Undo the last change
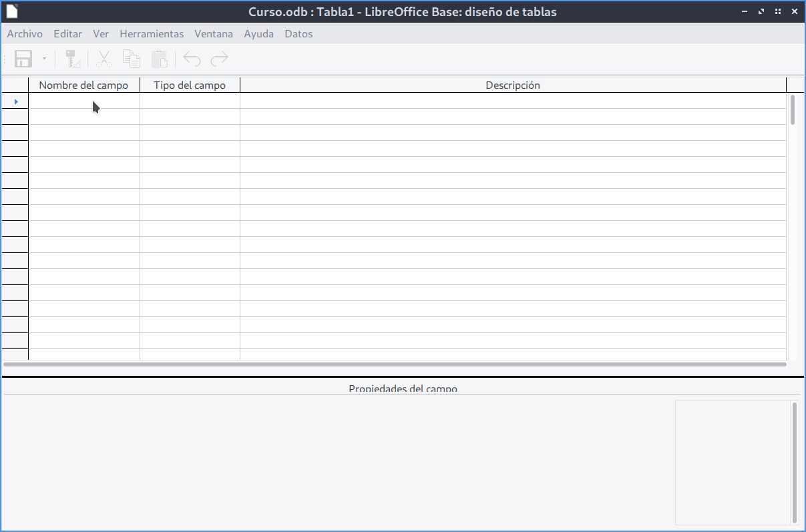 (x=191, y=59)
